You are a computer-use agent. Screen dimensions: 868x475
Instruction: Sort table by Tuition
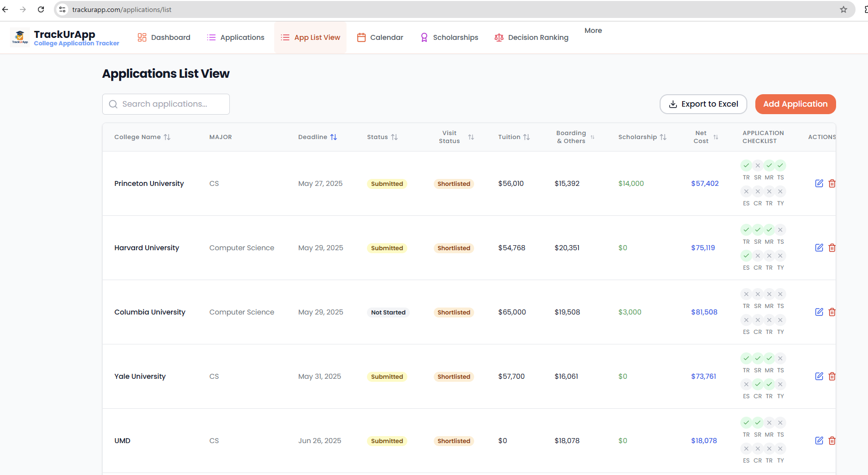[514, 137]
